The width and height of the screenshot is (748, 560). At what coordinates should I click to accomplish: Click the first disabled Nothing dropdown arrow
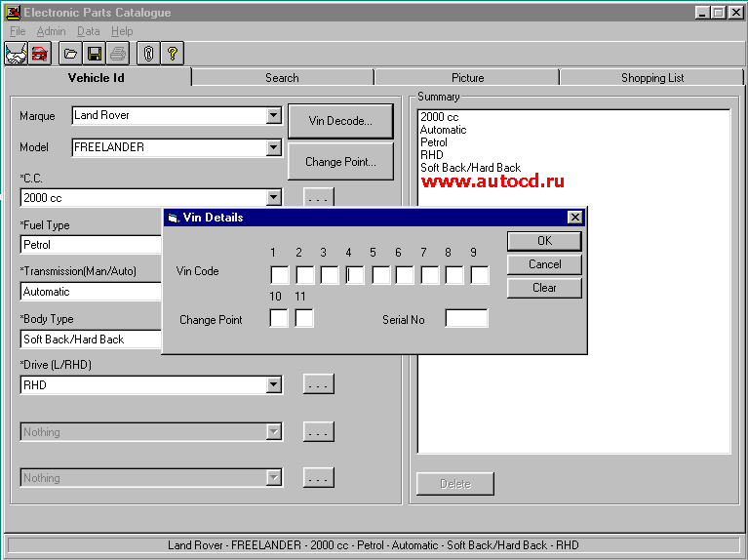273,432
